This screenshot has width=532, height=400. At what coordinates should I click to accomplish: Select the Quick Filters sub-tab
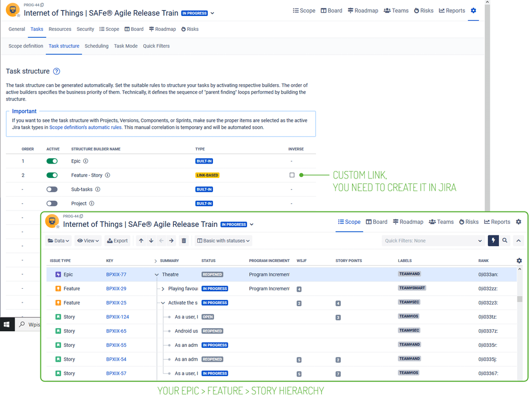click(x=156, y=46)
